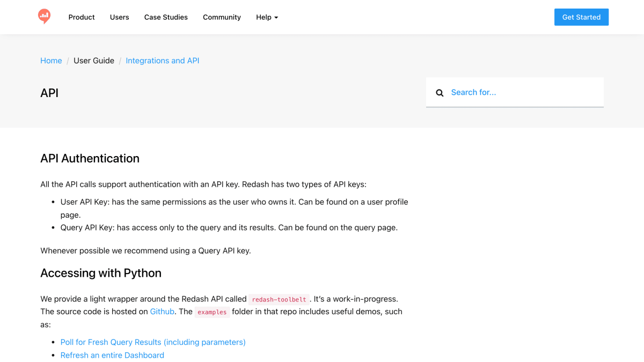This screenshot has width=644, height=362.
Task: Go to Home breadcrumb link
Action: [x=51, y=61]
